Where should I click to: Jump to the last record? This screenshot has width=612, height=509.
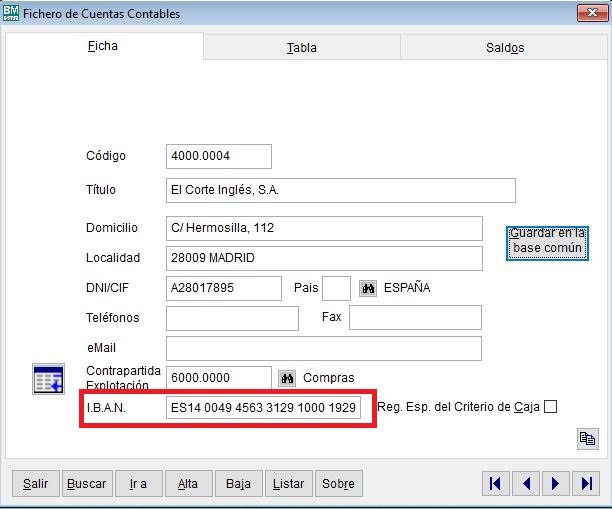pyautogui.click(x=586, y=484)
